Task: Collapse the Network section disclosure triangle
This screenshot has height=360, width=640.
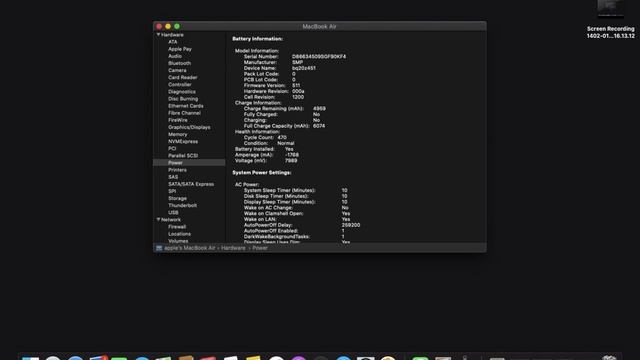Action: click(158, 220)
